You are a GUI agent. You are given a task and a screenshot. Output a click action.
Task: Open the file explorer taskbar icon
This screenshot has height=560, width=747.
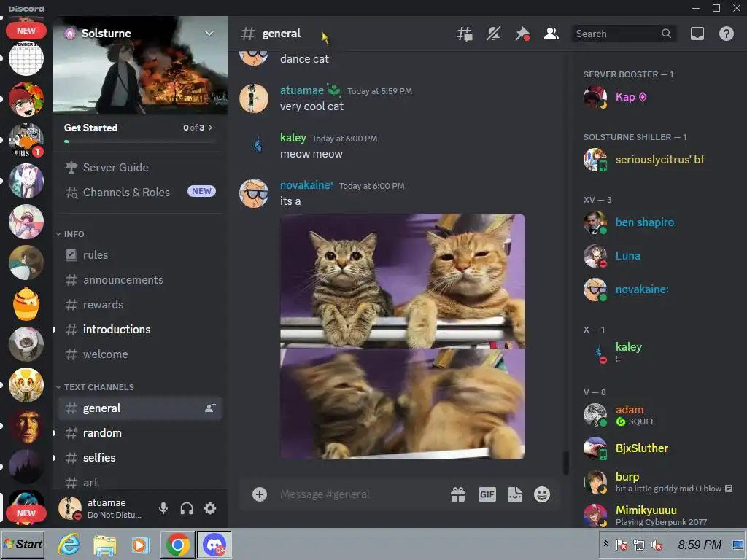pos(105,545)
